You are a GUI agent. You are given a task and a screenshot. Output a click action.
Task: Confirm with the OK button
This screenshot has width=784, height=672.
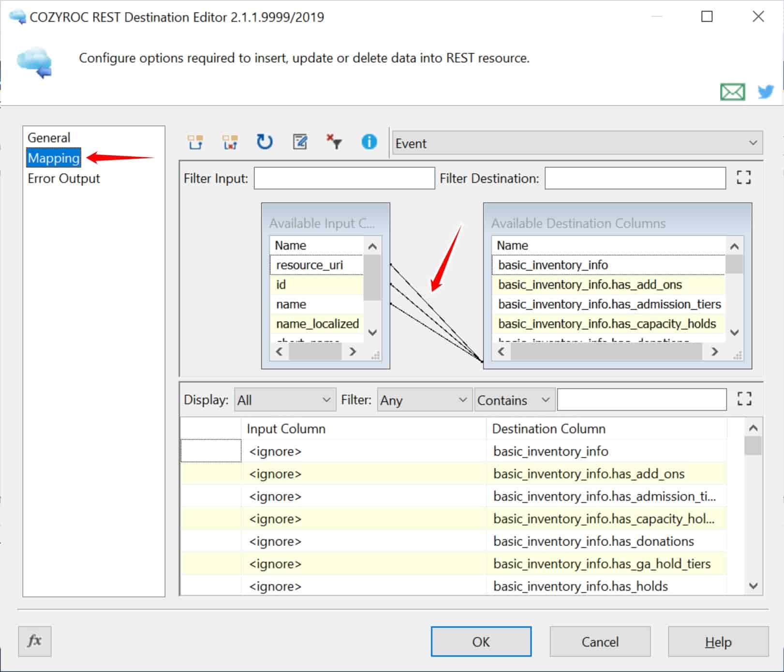(x=481, y=642)
